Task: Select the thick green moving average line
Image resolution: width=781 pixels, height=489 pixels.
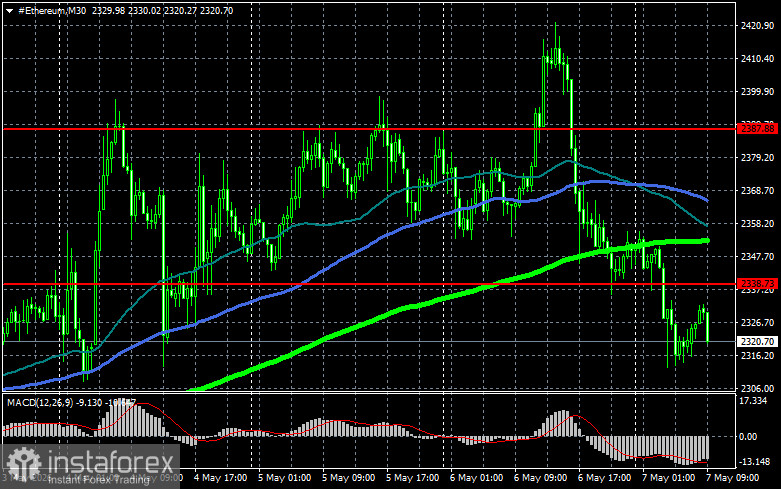Action: point(448,296)
